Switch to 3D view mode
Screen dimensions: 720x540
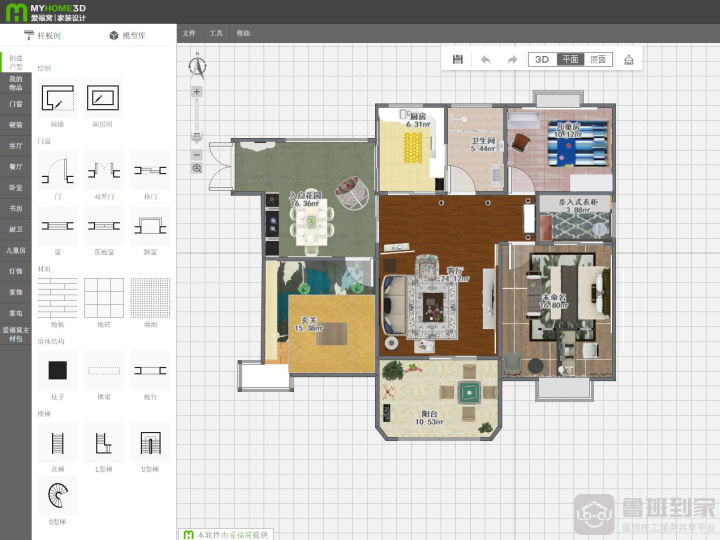(542, 59)
